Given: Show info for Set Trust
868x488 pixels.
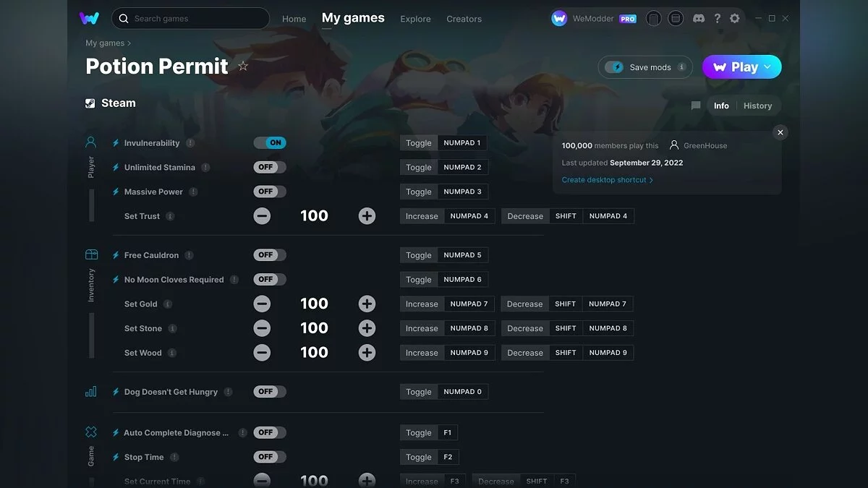Looking at the screenshot, I should click(170, 216).
